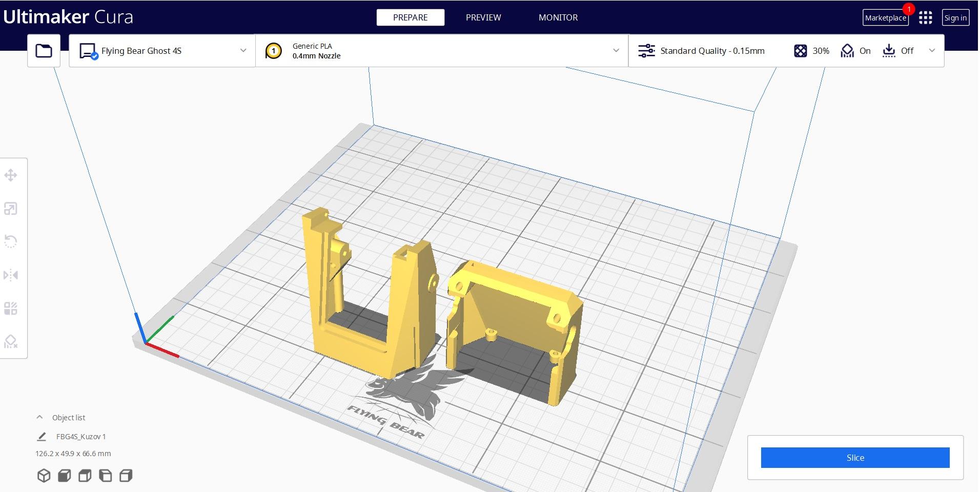Select the Rotate tool
Screen dimensions: 980x492
point(11,241)
